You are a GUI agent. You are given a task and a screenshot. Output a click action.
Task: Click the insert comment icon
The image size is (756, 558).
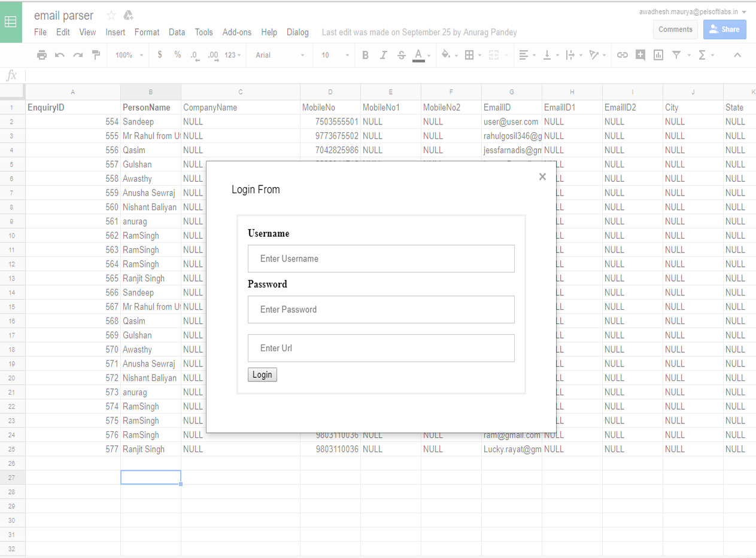point(640,55)
